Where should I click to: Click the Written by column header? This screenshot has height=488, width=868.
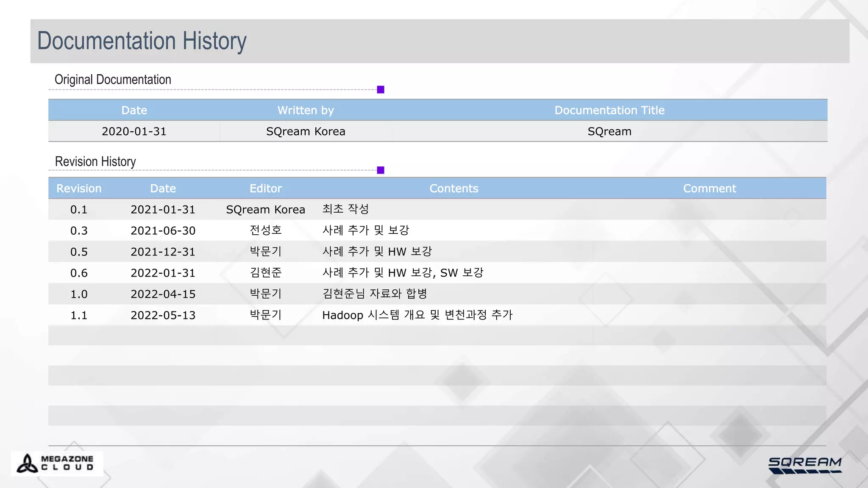(306, 110)
